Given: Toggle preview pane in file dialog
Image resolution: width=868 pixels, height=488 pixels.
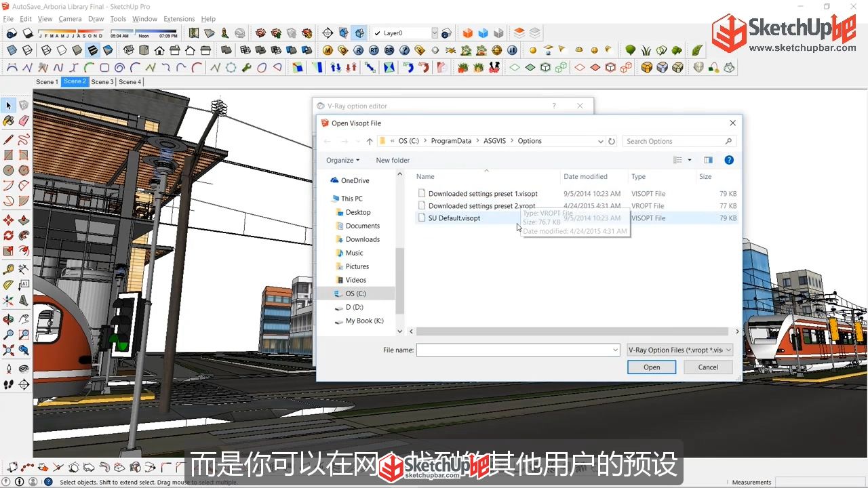Looking at the screenshot, I should coord(708,160).
